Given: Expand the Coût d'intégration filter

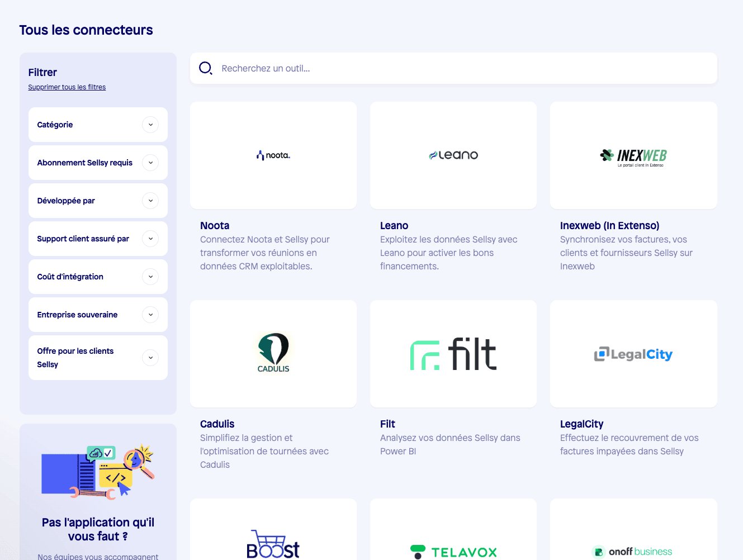Looking at the screenshot, I should click(98, 276).
